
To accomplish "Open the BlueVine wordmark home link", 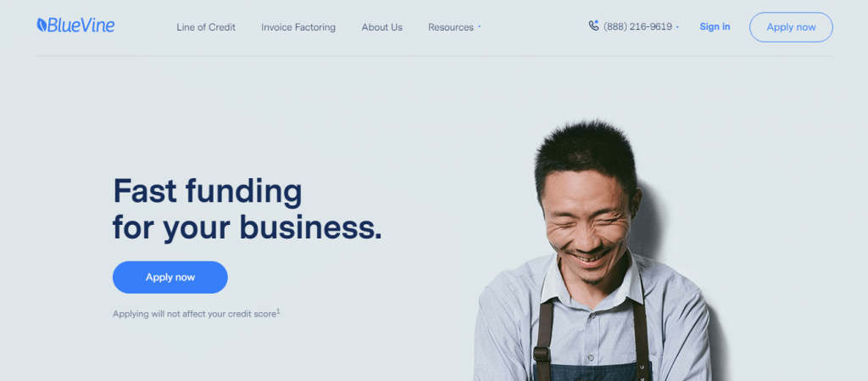I will pos(81,25).
